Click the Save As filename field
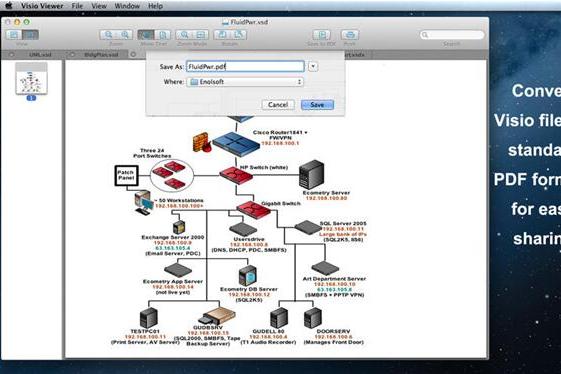 pos(245,67)
